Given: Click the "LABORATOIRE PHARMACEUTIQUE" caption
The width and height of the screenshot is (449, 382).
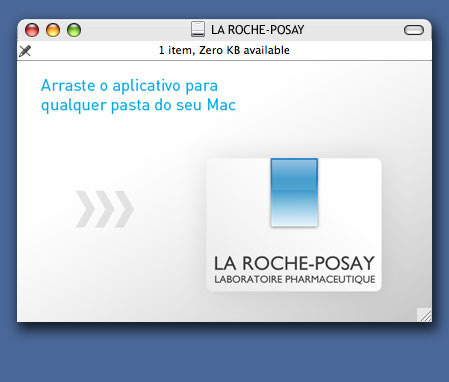Looking at the screenshot, I should [x=295, y=279].
